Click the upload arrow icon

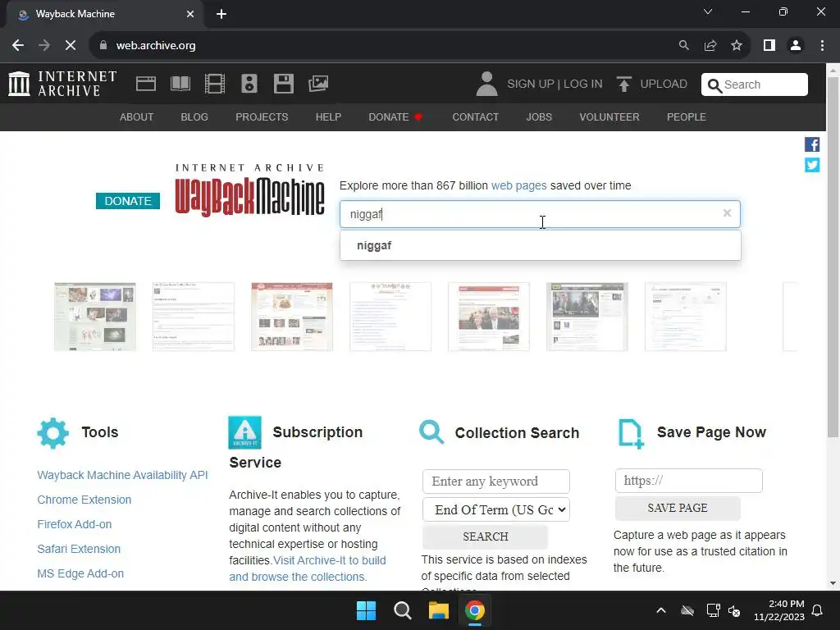coord(623,84)
